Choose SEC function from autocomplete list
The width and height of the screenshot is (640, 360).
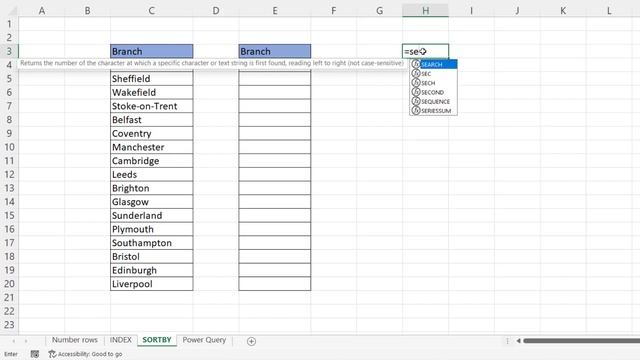(x=433, y=73)
